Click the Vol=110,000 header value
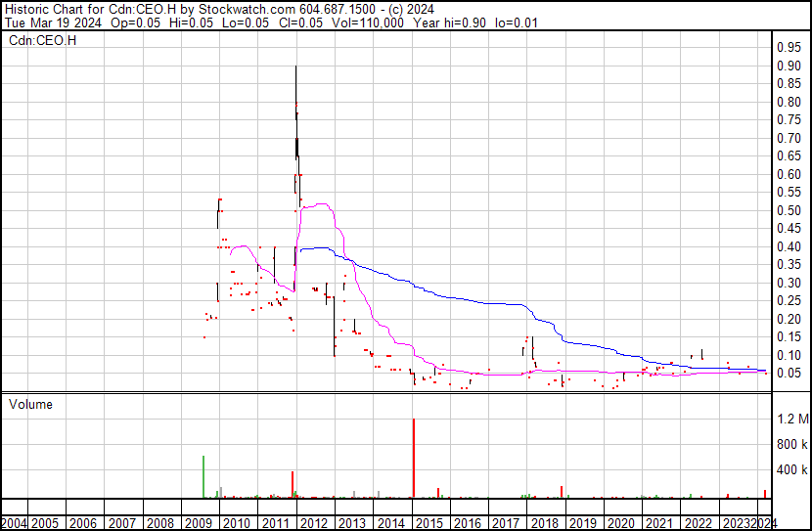Viewport: 812px width, 531px height. tap(368, 23)
